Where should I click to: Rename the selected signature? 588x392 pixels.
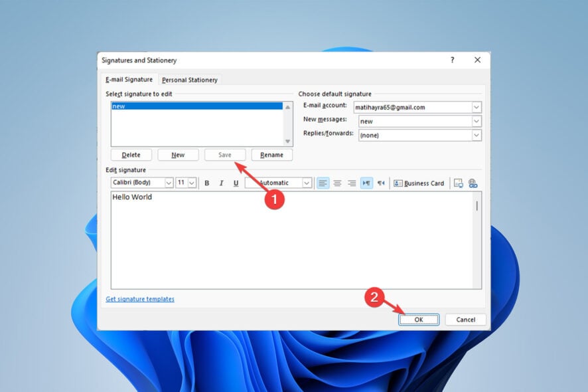[x=272, y=154]
